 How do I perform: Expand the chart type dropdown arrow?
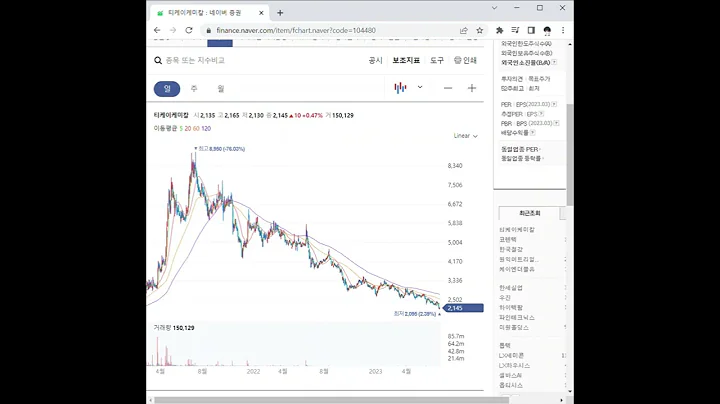(x=420, y=87)
